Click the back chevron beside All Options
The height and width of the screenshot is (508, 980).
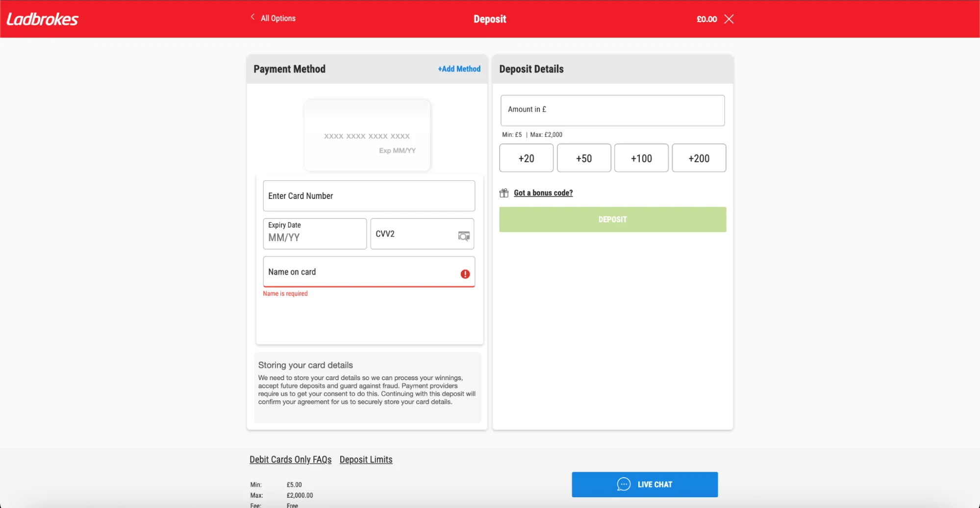(x=252, y=17)
